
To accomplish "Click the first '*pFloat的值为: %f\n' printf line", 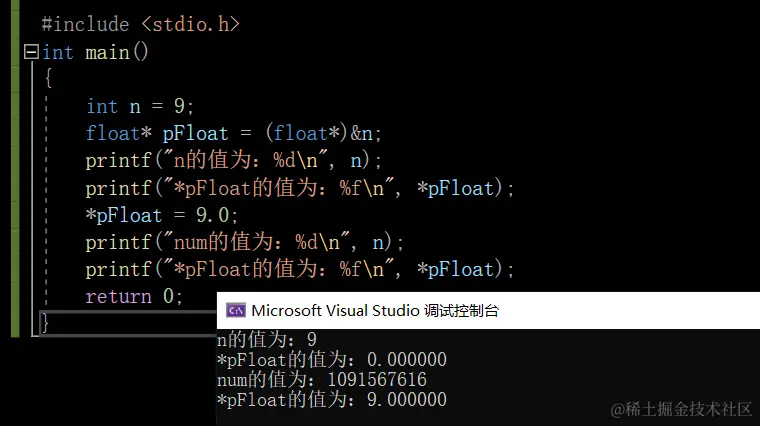I will [x=300, y=188].
